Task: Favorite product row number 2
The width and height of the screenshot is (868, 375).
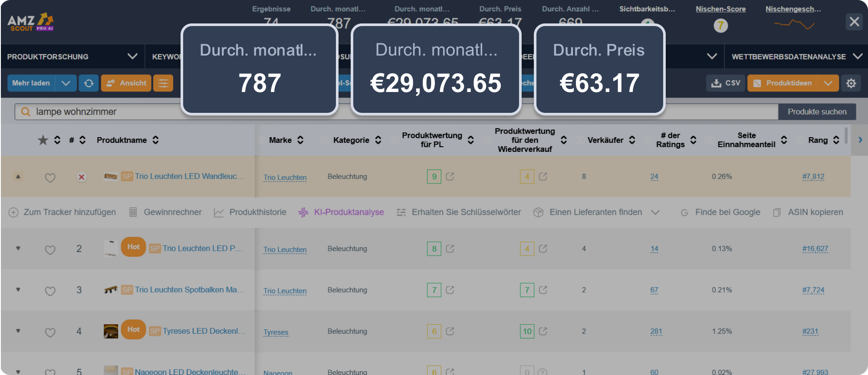Action: pos(50,250)
